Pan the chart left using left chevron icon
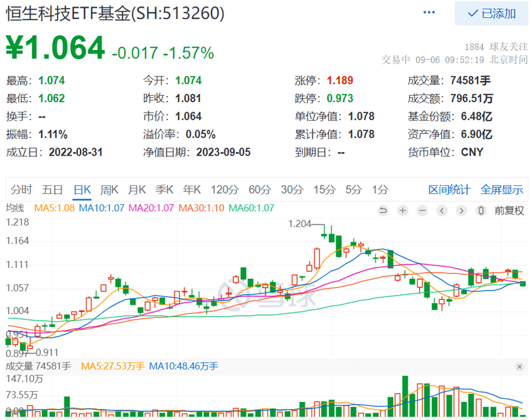 pyautogui.click(x=442, y=211)
